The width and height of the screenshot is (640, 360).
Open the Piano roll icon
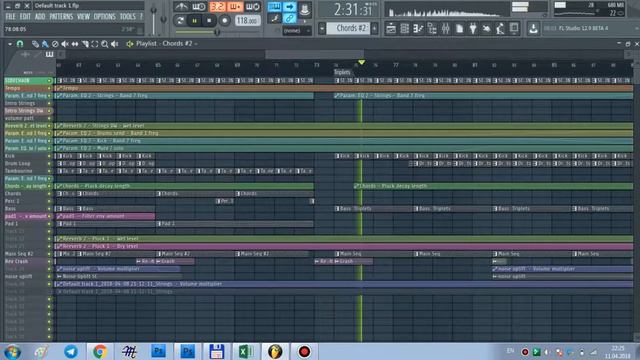pos(418,28)
